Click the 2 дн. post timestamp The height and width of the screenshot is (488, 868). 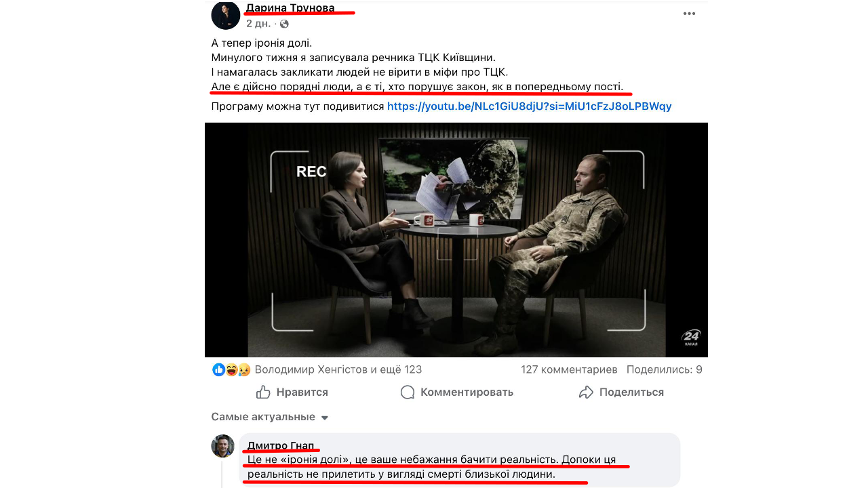tap(258, 24)
